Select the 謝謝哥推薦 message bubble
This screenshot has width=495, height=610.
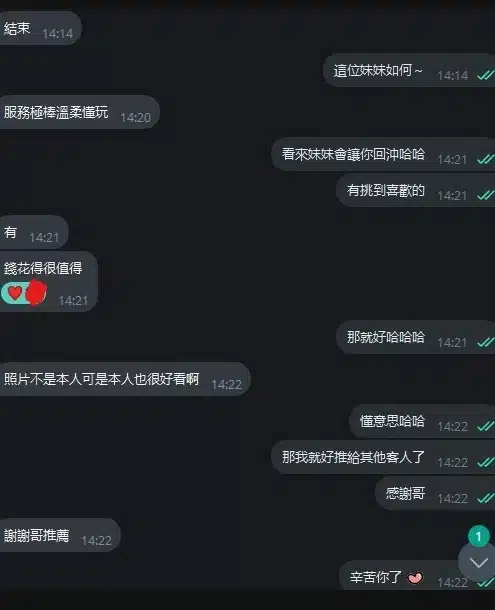point(60,535)
